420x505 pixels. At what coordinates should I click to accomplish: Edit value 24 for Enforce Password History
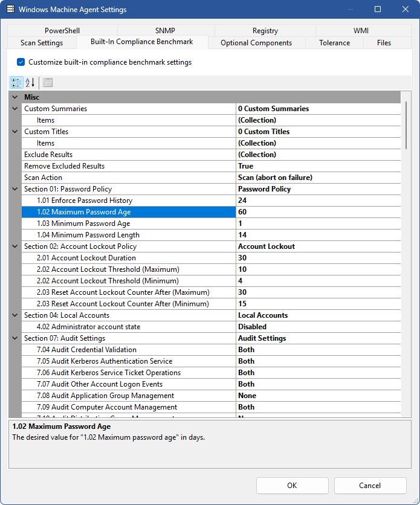(318, 201)
